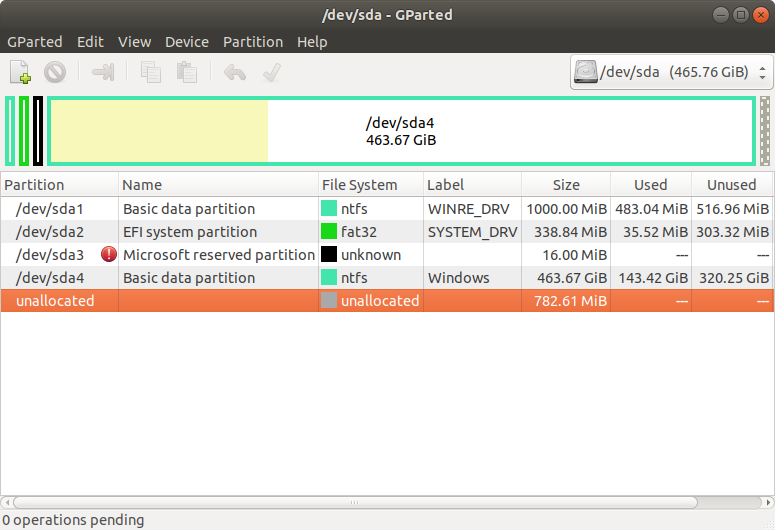Click the green fat32 color swatch
The image size is (775, 530).
[x=329, y=231]
